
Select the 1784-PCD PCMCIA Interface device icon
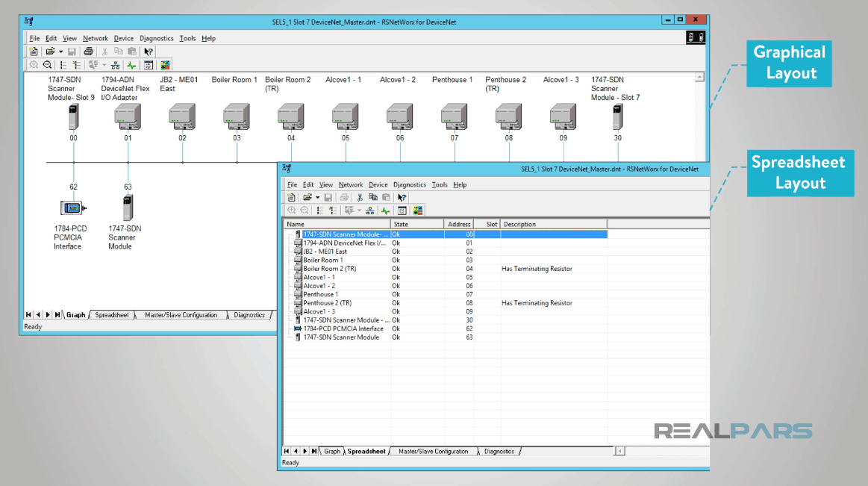73,208
